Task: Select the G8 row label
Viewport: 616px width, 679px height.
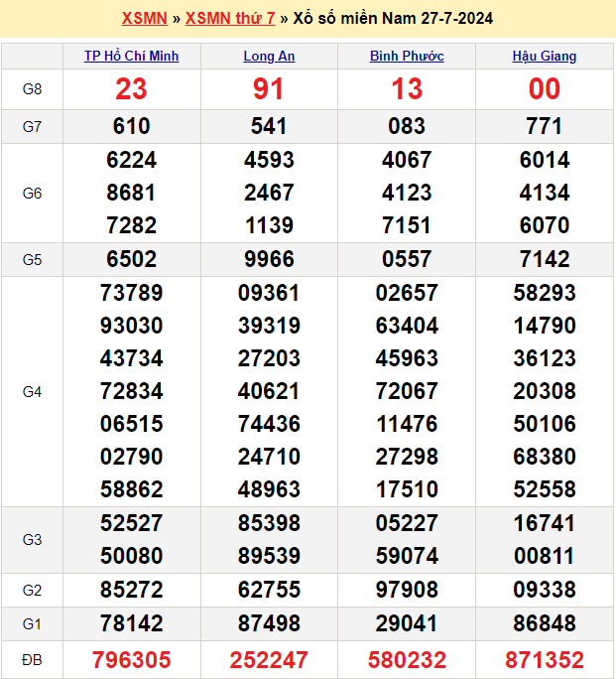Action: point(32,89)
